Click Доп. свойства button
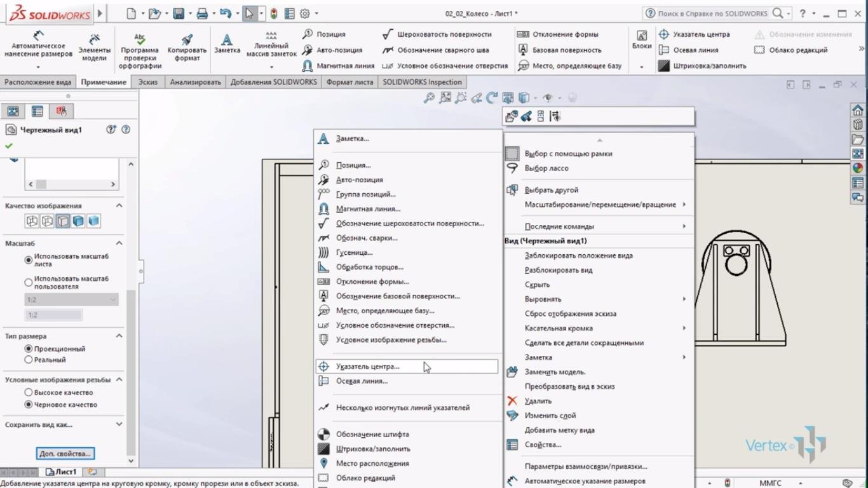This screenshot has width=868, height=488. tap(65, 453)
